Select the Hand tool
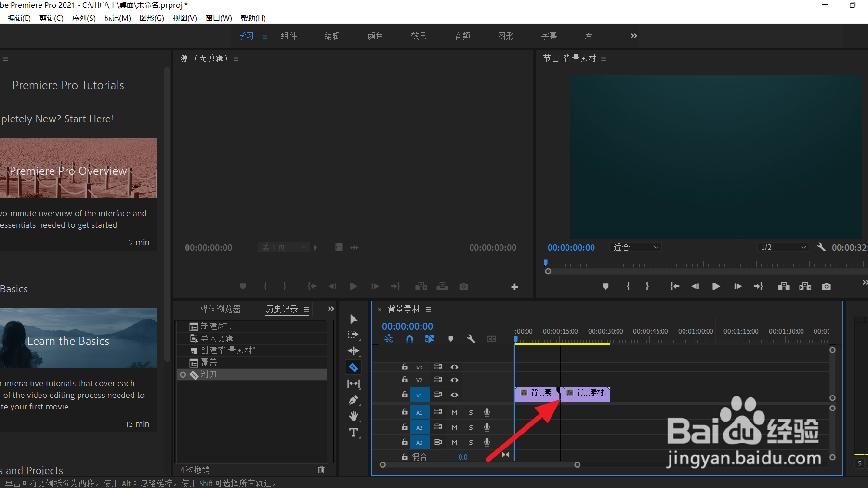Screen dimensions: 868x488 [354, 416]
